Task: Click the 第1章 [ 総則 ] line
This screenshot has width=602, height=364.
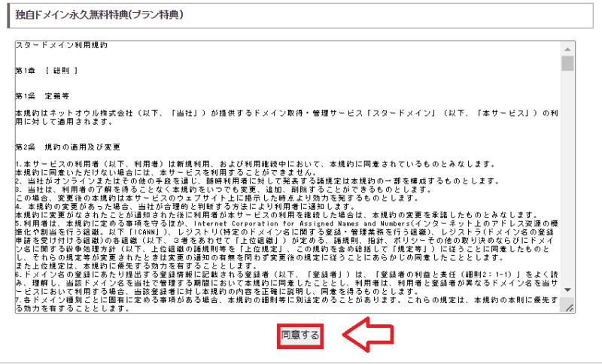Action: (x=47, y=71)
